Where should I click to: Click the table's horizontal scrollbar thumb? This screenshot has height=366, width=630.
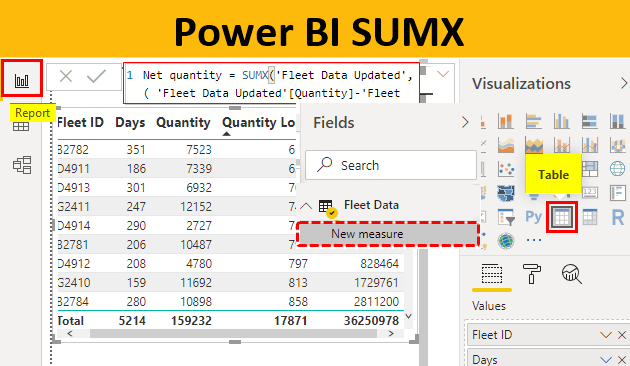coord(233,333)
